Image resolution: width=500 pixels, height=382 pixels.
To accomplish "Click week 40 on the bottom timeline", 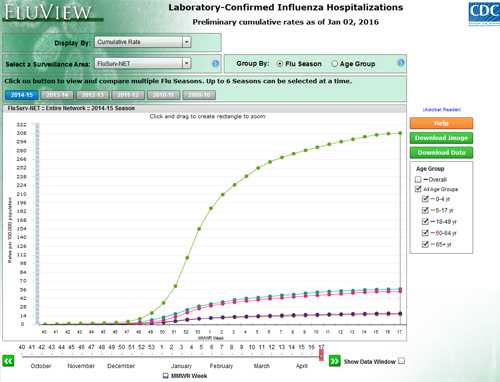I will coord(22,347).
